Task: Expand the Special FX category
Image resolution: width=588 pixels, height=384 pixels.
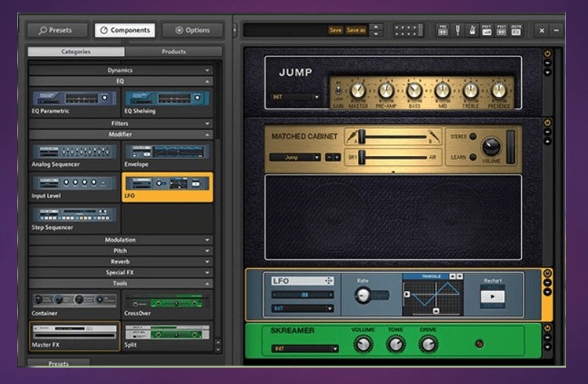Action: click(x=121, y=273)
